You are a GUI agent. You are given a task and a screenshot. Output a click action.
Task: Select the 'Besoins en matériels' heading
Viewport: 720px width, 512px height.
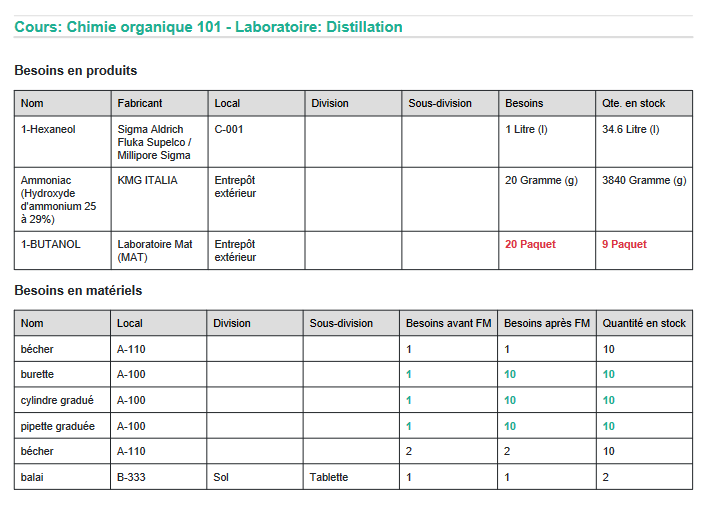coord(78,290)
